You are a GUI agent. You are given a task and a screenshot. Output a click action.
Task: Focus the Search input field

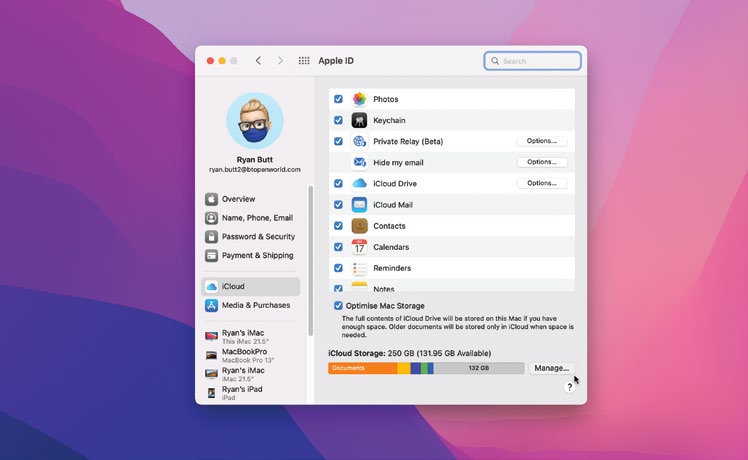532,61
